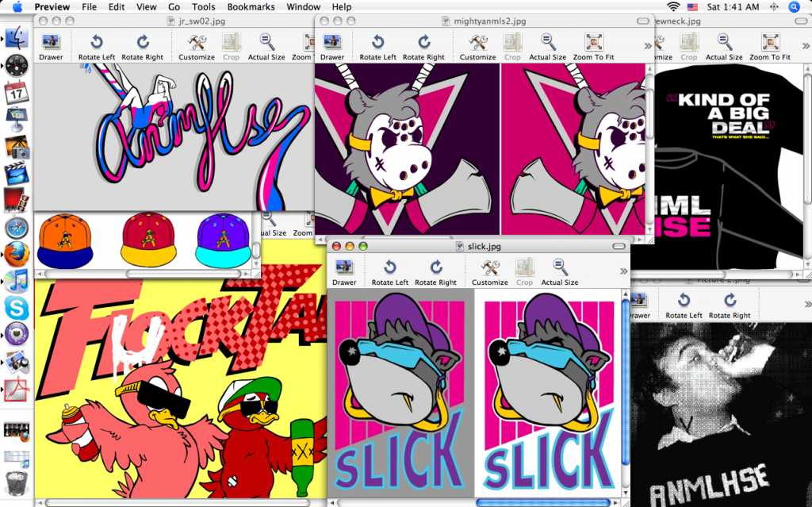This screenshot has height=507, width=812.
Task: Open Skype from the Dock
Action: tap(17, 309)
